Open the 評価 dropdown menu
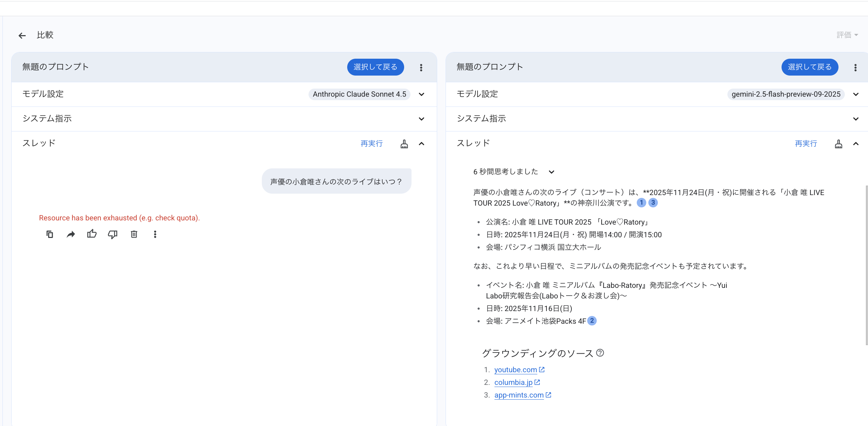This screenshot has height=426, width=868. pyautogui.click(x=847, y=35)
